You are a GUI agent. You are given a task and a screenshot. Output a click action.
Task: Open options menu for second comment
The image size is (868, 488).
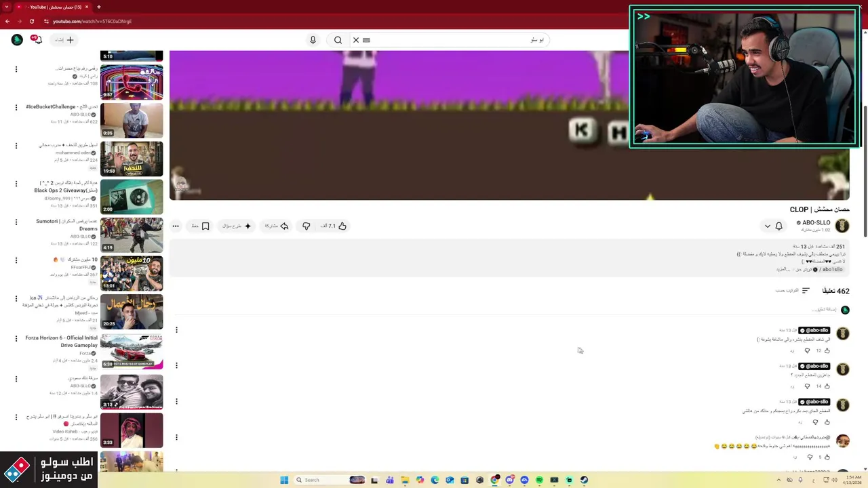click(176, 365)
